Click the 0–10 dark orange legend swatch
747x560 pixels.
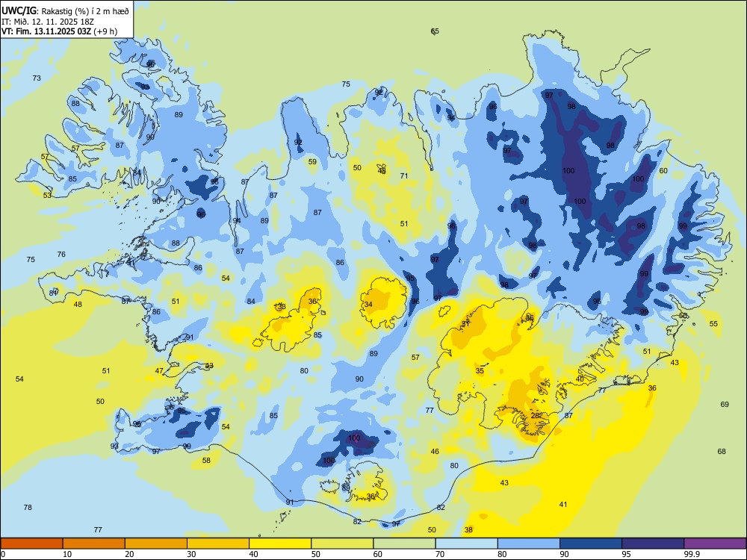click(x=31, y=544)
